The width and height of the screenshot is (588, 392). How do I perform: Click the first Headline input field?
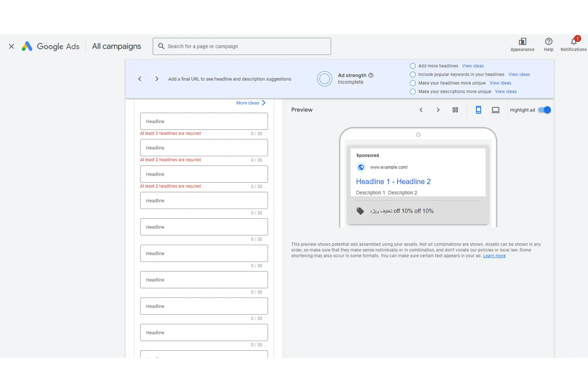pos(204,122)
